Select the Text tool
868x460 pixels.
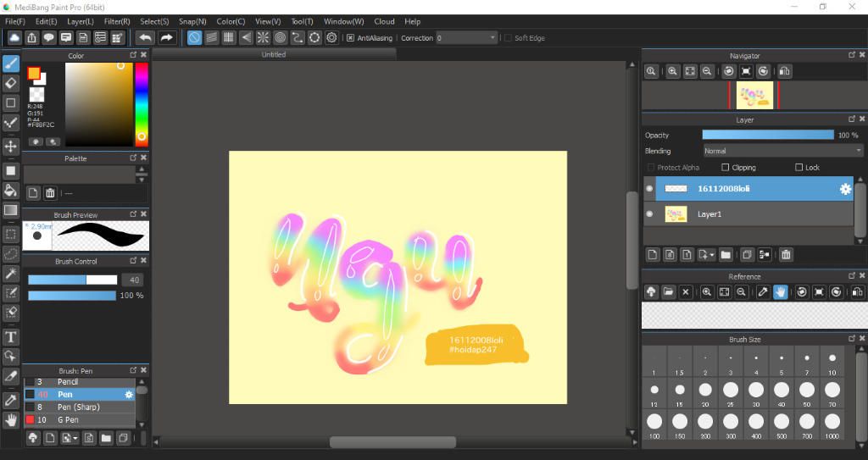[x=10, y=336]
